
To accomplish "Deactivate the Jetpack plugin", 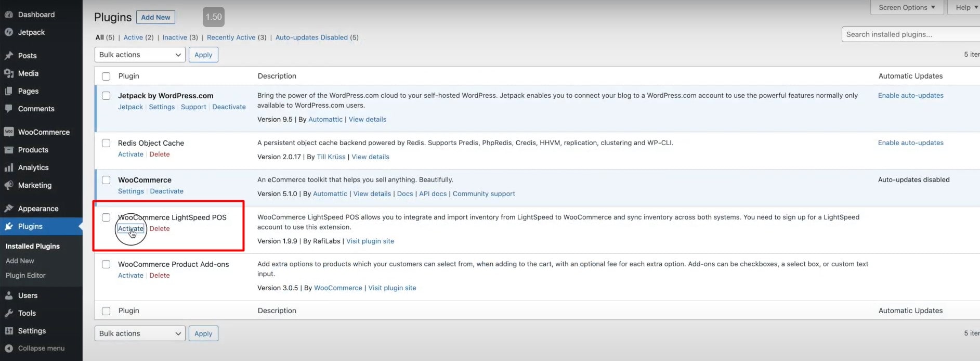I will (x=229, y=107).
